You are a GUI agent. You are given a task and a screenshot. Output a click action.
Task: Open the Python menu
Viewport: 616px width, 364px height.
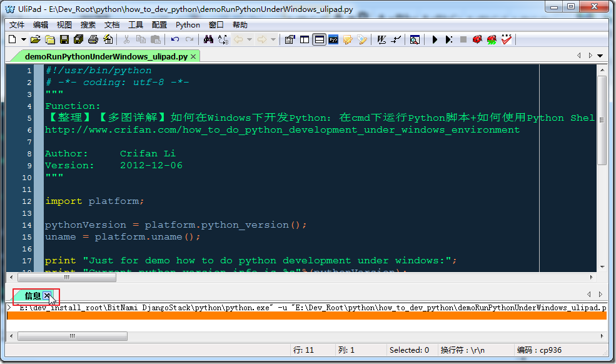pos(188,25)
